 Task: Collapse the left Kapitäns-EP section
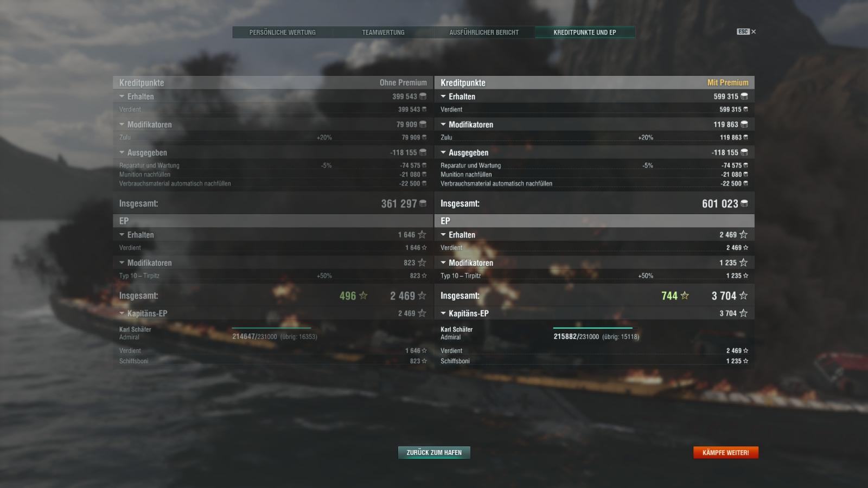pyautogui.click(x=122, y=313)
